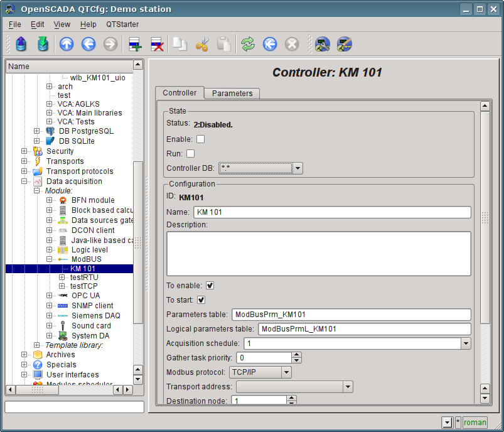The image size is (504, 432).
Task: Open the Modbus protocol dropdown
Action: (x=286, y=372)
